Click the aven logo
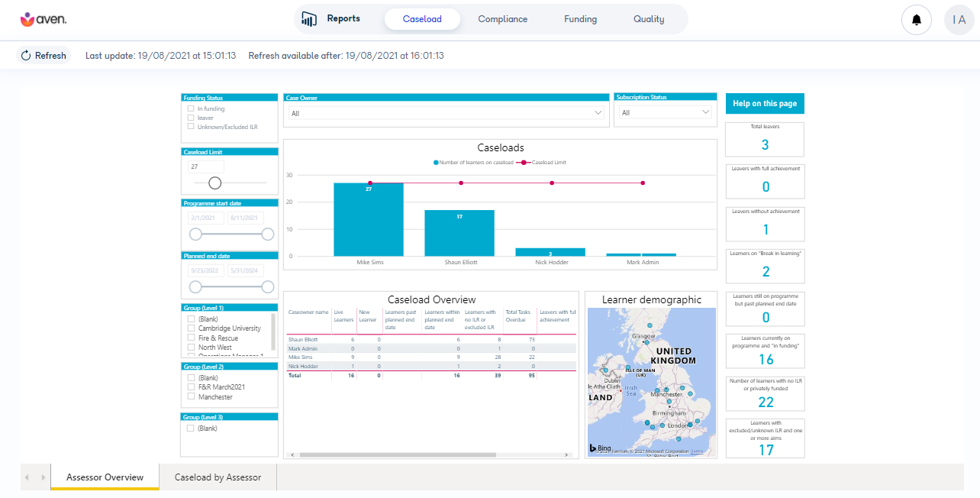 (x=43, y=19)
